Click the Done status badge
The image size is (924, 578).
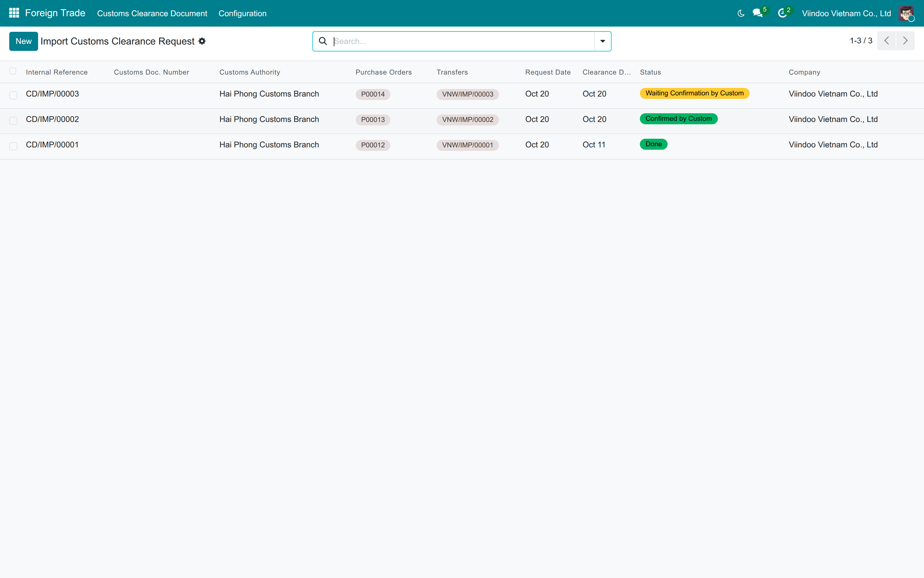pos(653,144)
